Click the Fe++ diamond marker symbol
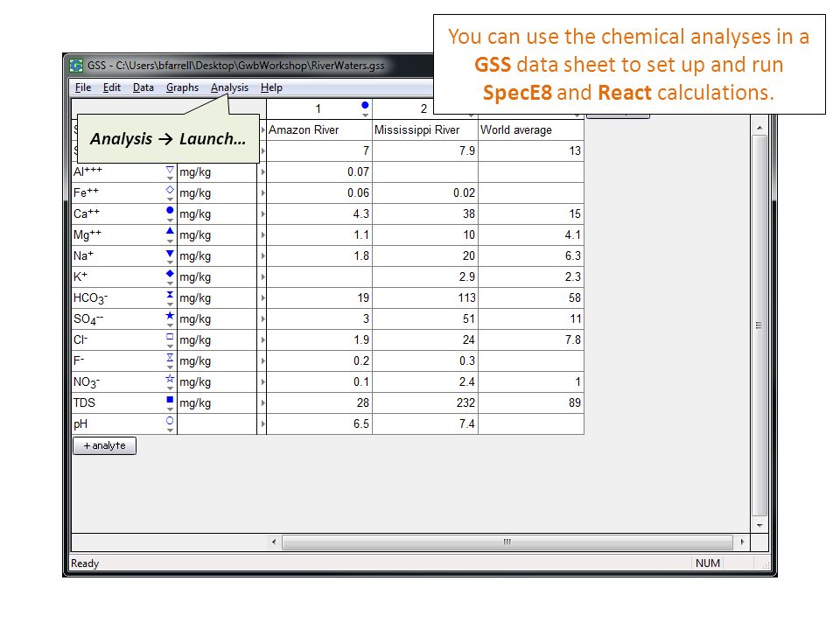 (170, 190)
